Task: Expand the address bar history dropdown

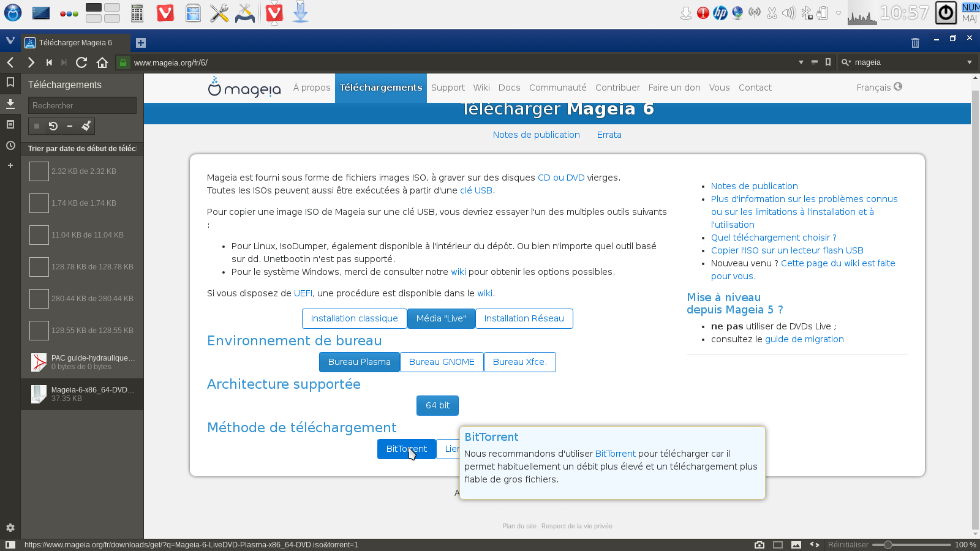Action: 801,62
